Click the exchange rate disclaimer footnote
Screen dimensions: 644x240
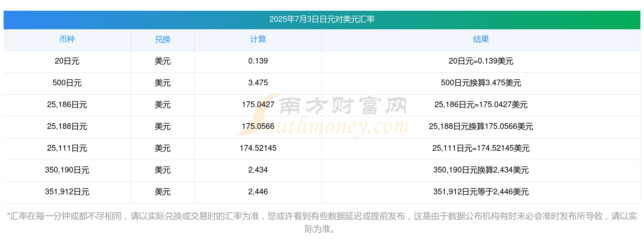[322, 222]
